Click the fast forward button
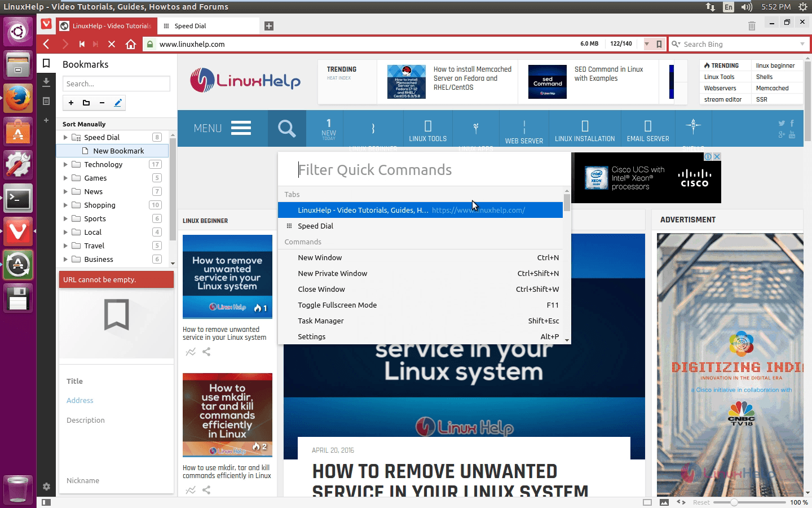The image size is (812, 508). [x=96, y=44]
